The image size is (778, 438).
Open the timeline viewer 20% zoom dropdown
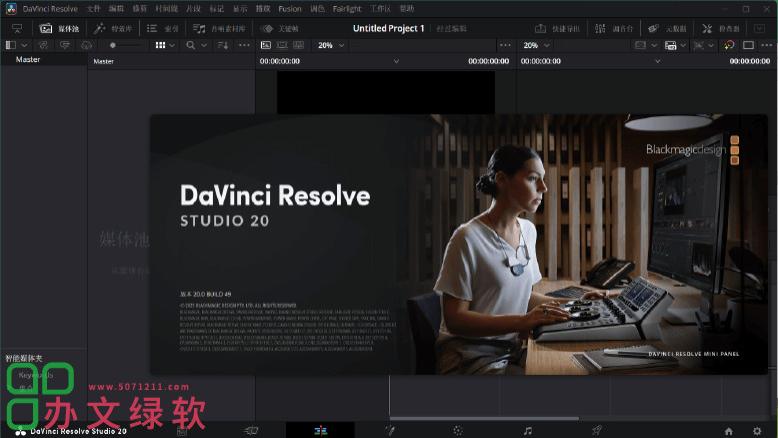[536, 45]
